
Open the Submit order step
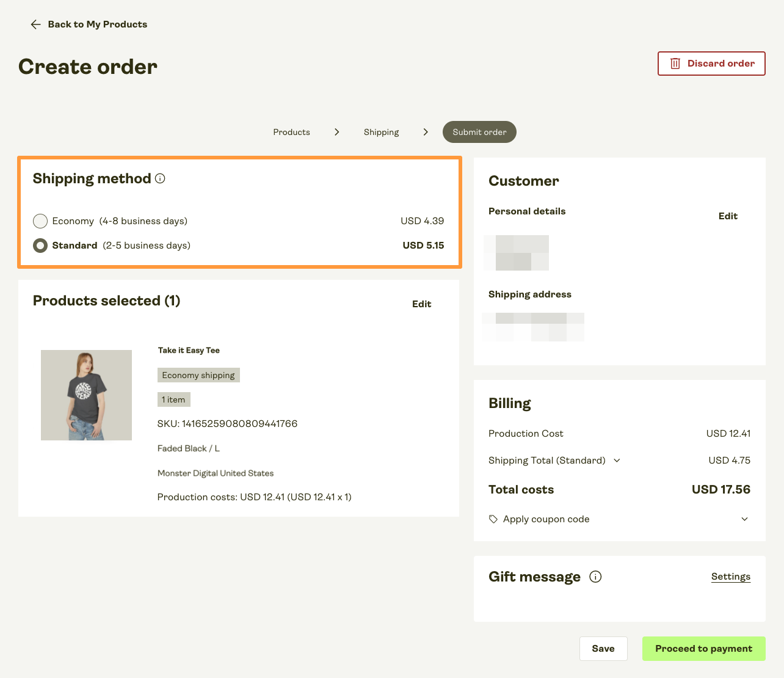(x=479, y=132)
